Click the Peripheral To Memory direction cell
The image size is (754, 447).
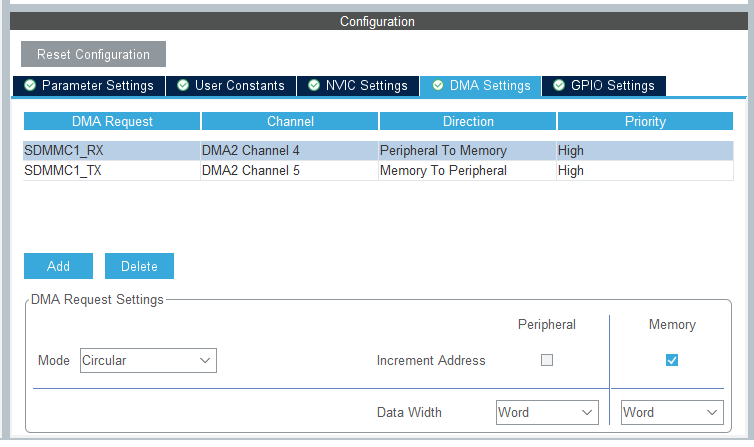click(467, 150)
